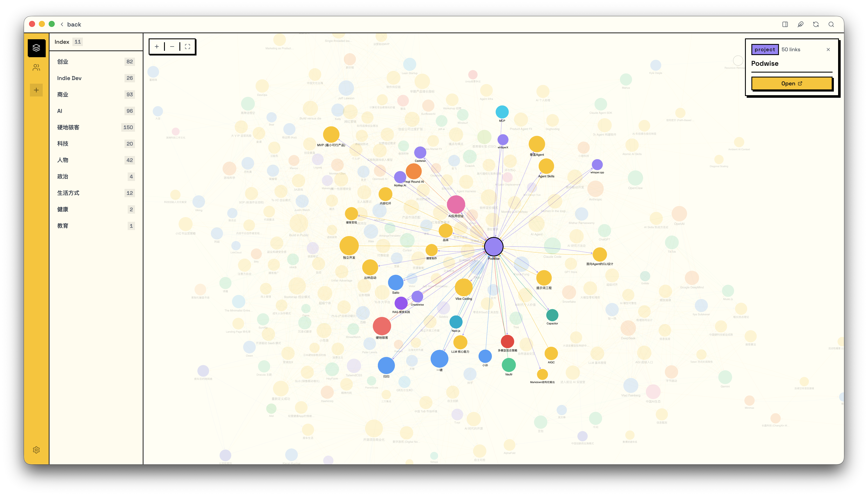The height and width of the screenshot is (496, 868).
Task: Go back using the back button
Action: coord(71,25)
